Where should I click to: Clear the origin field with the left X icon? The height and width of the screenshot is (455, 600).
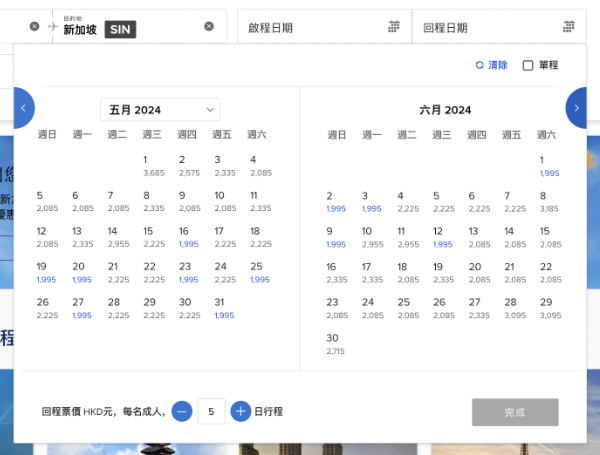[34, 26]
